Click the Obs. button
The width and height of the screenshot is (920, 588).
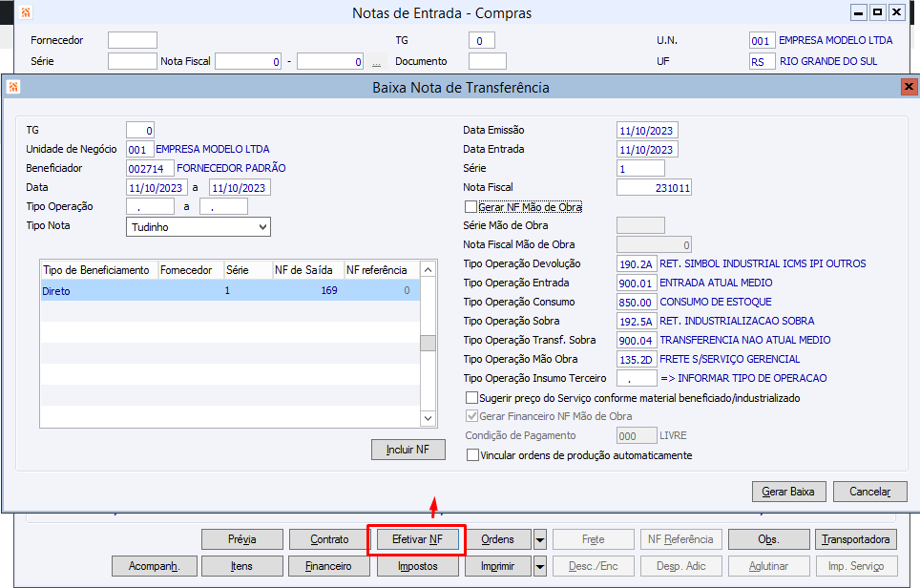point(768,539)
